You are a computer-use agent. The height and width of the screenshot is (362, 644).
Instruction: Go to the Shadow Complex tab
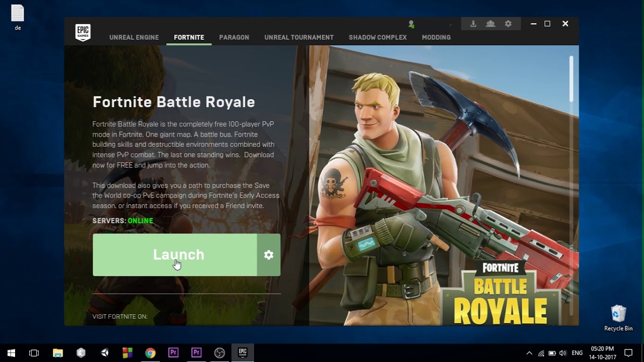coord(377,37)
